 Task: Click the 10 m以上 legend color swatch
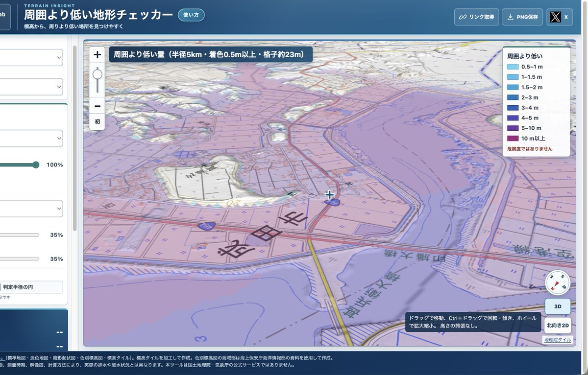pos(513,139)
